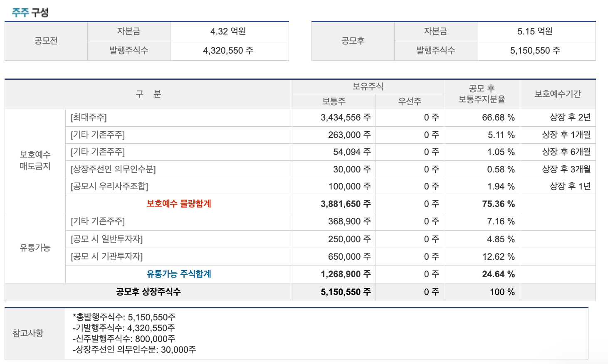Viewport: 608px width, 364px height.
Task: Click the [상장주선인 의무인수분] row label
Action: coord(113,170)
